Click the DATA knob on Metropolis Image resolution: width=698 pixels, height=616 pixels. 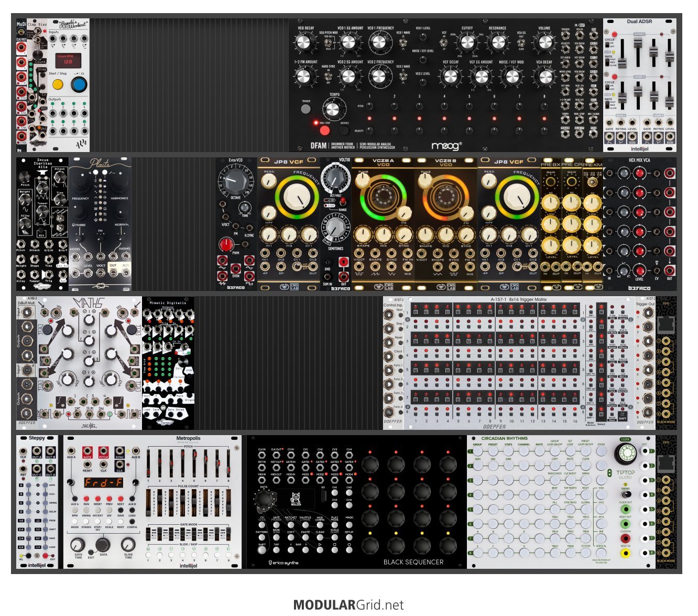(103, 545)
